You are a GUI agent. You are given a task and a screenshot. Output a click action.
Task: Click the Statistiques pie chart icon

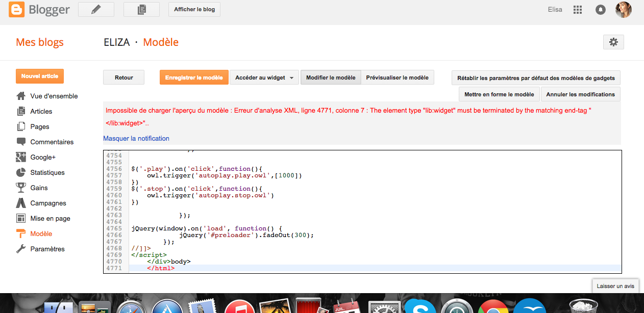coord(20,172)
